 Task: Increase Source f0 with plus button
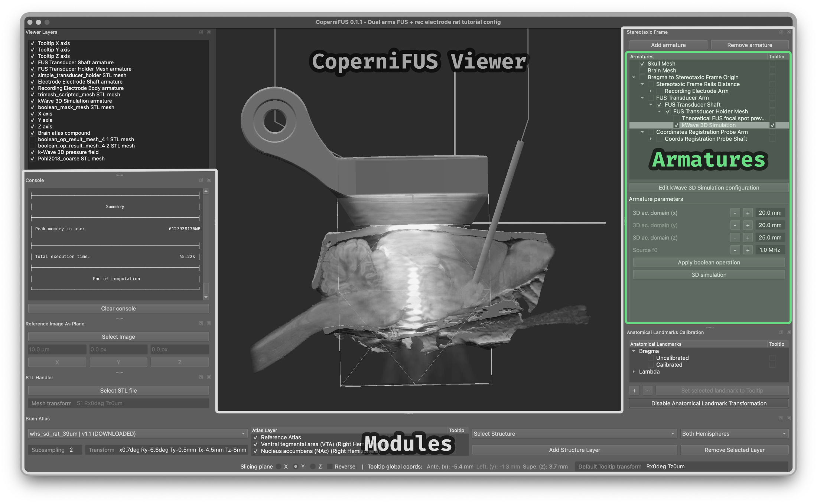[x=748, y=250]
